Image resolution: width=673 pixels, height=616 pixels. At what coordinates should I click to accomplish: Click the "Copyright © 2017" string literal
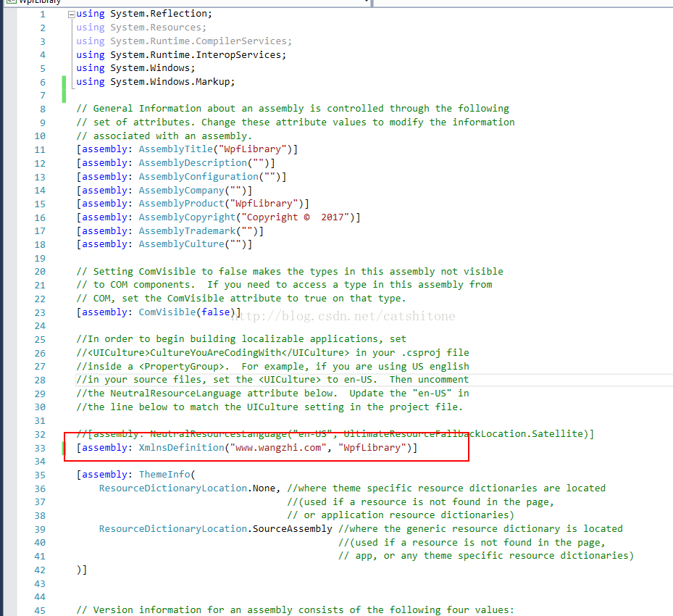pyautogui.click(x=296, y=217)
